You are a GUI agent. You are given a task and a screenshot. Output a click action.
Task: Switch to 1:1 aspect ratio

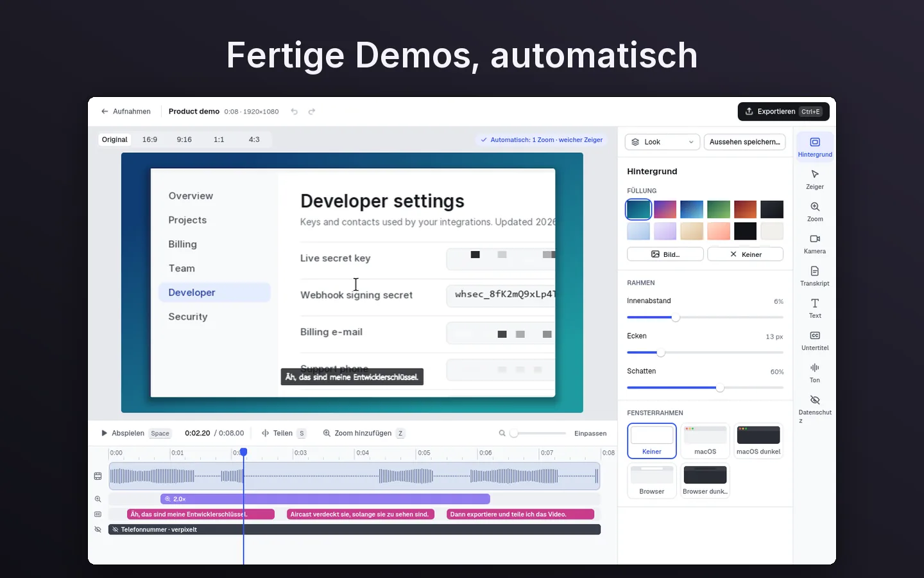coord(219,140)
